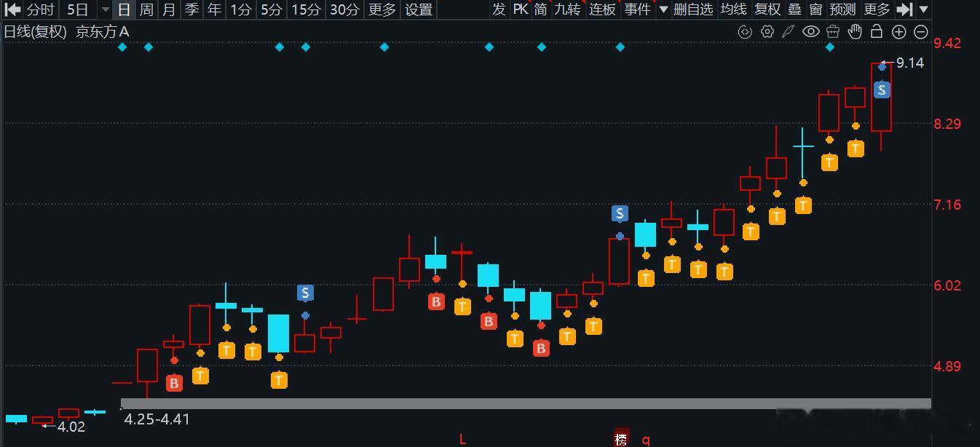Click the S marker above the 7.16 level candle
The width and height of the screenshot is (980, 447).
click(x=620, y=213)
